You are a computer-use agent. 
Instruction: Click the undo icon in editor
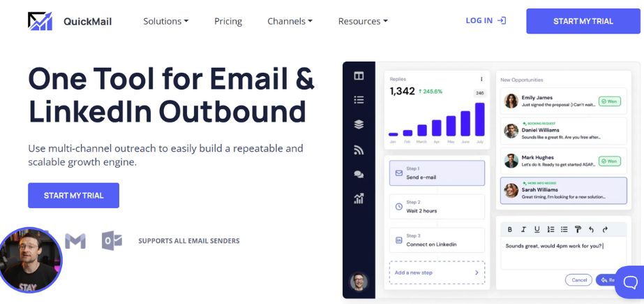[592, 229]
